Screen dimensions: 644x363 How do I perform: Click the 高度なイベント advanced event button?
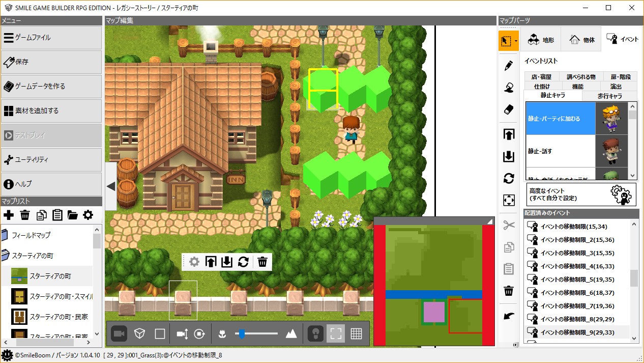coord(581,194)
